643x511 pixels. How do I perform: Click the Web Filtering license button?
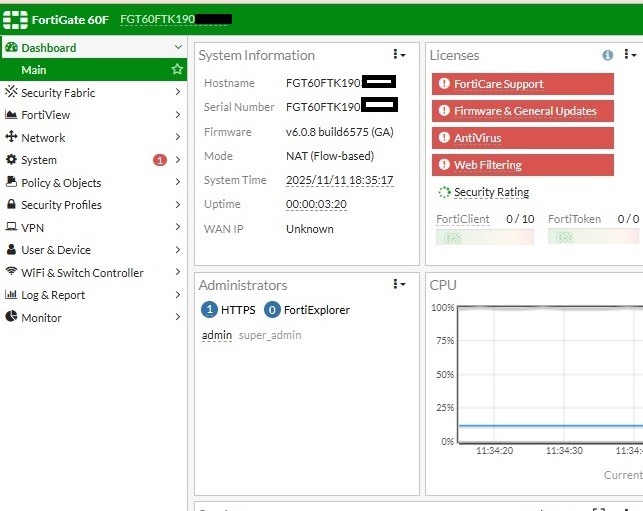tap(523, 165)
